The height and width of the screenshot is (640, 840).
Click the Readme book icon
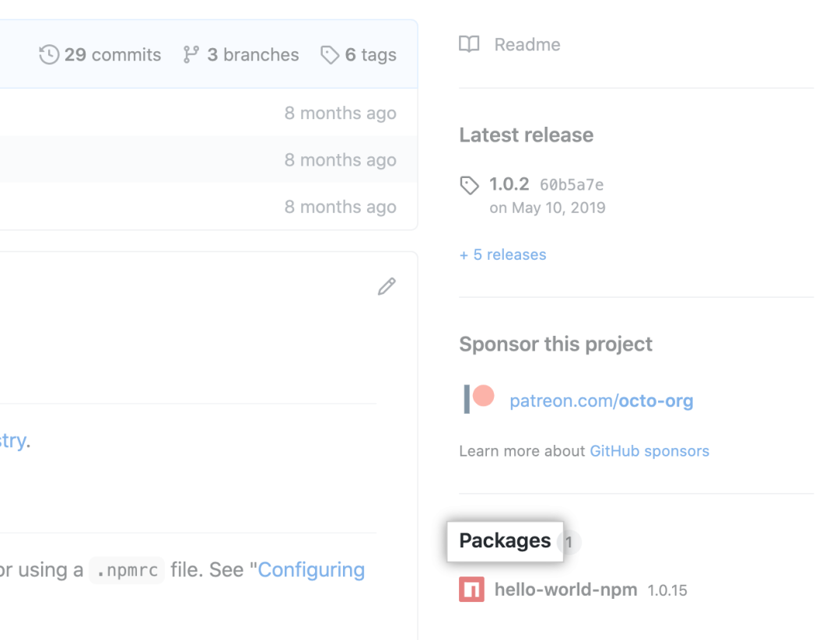pos(469,44)
